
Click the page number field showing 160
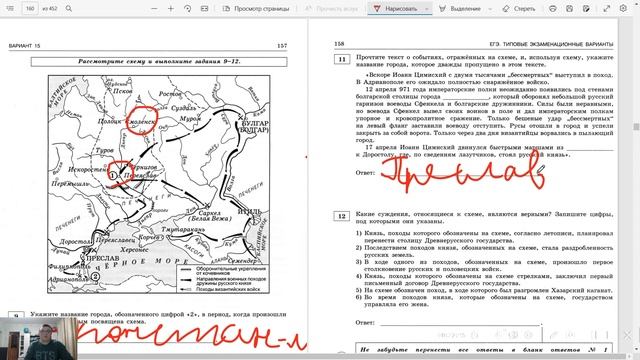tap(30, 8)
